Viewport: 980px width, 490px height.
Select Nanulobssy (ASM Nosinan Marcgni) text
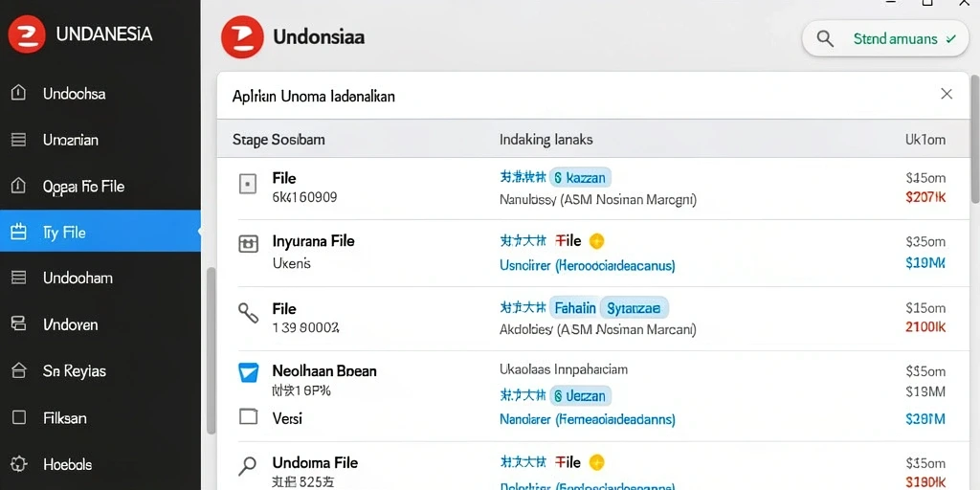[x=598, y=200]
